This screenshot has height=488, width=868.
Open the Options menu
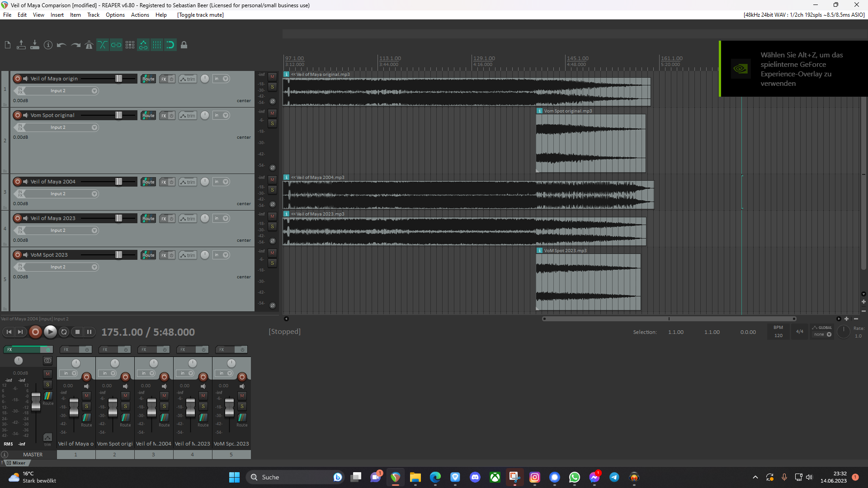[115, 15]
